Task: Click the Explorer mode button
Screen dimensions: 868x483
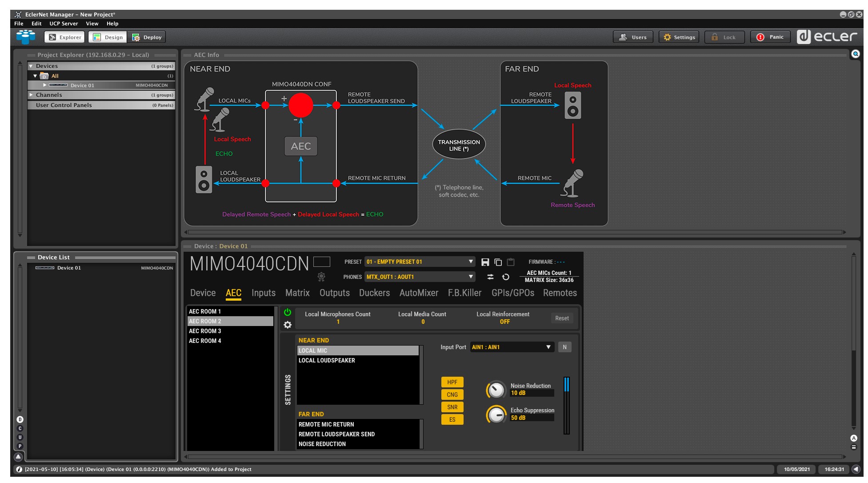Action: (x=64, y=37)
